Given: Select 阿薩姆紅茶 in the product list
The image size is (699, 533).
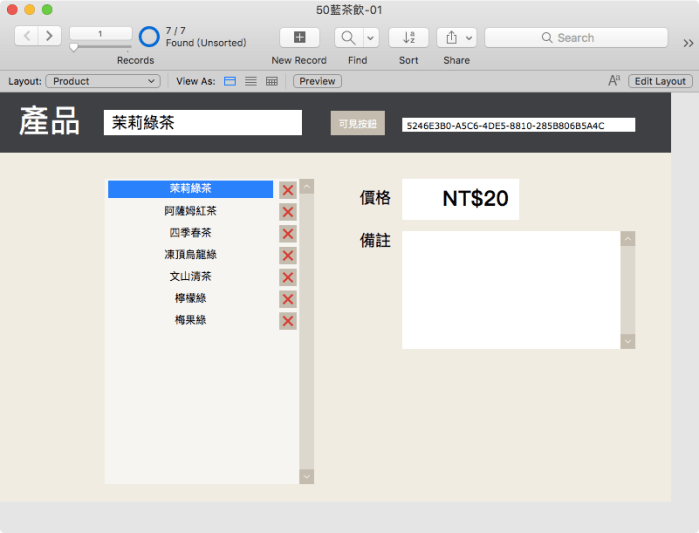Looking at the screenshot, I should (190, 211).
